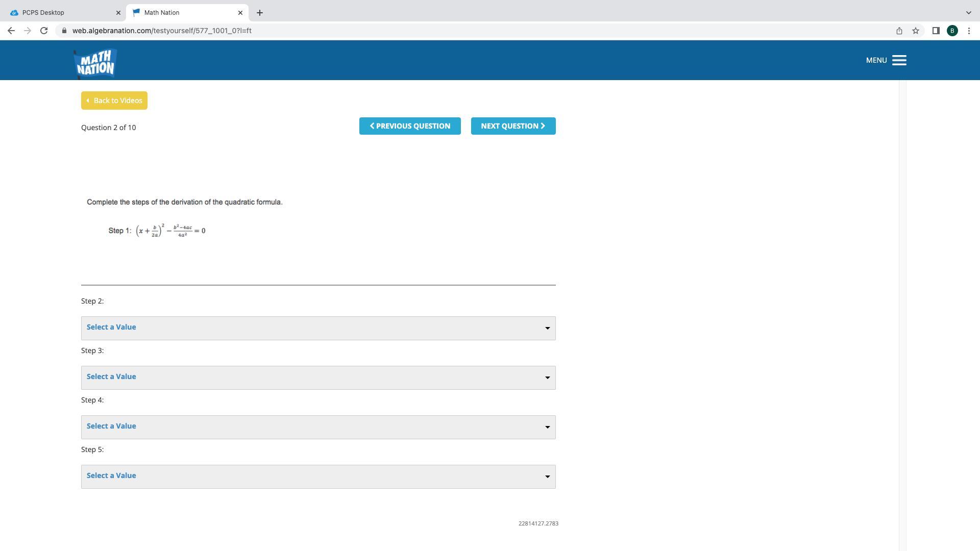Click the Back to Videos button

coord(114,101)
